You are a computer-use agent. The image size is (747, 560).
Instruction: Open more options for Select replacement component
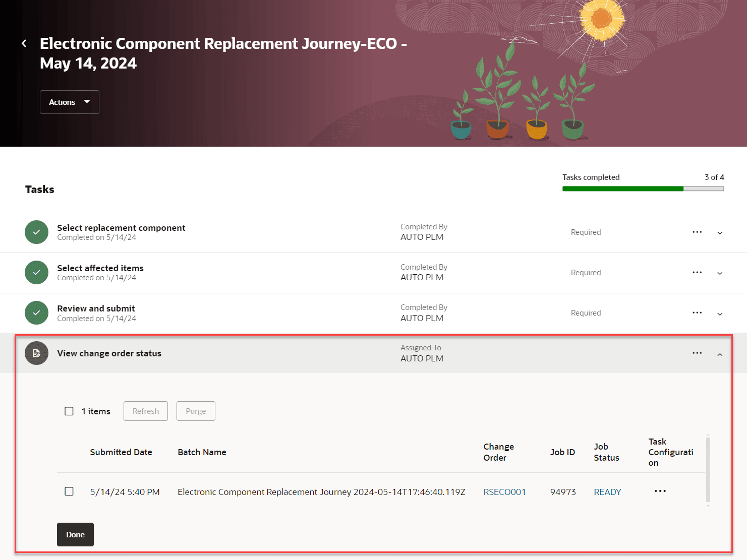(x=697, y=232)
